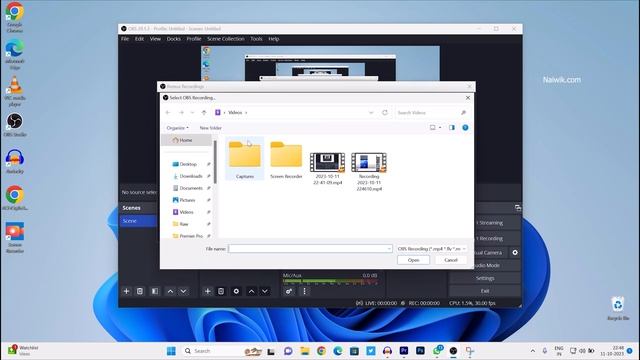Expand the File name suggestions dropdown
The height and width of the screenshot is (360, 640).
pyautogui.click(x=389, y=249)
